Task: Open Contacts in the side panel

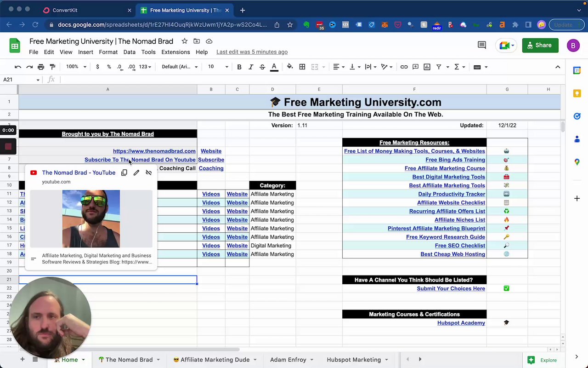Action: point(577,139)
